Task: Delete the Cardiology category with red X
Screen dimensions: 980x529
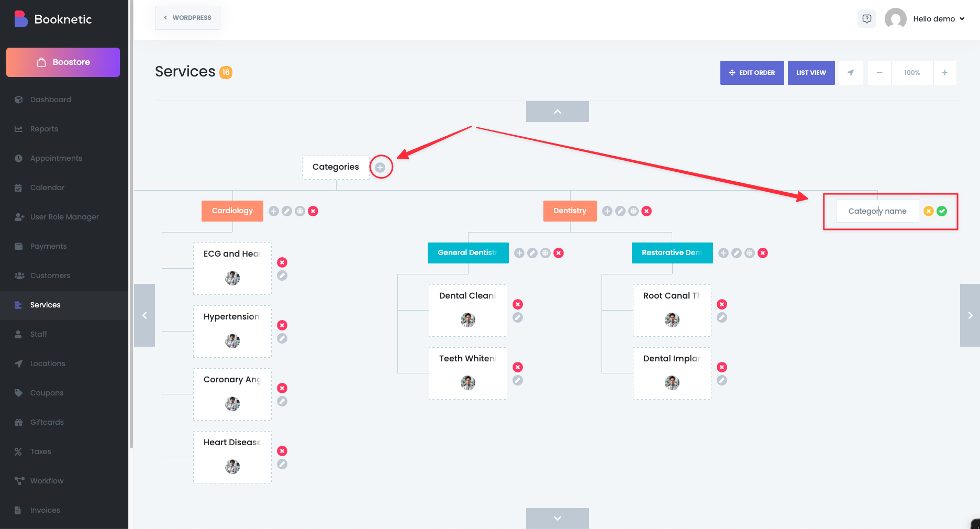Action: tap(313, 211)
